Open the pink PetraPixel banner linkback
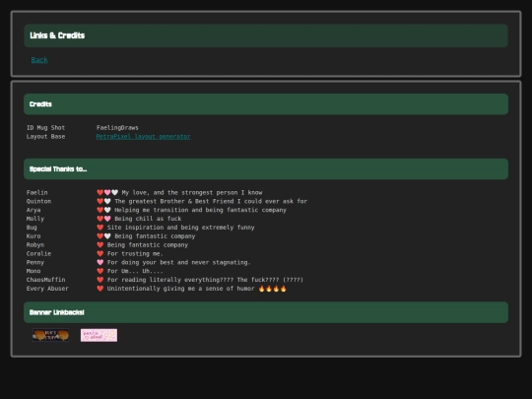532x399 pixels. click(99, 335)
